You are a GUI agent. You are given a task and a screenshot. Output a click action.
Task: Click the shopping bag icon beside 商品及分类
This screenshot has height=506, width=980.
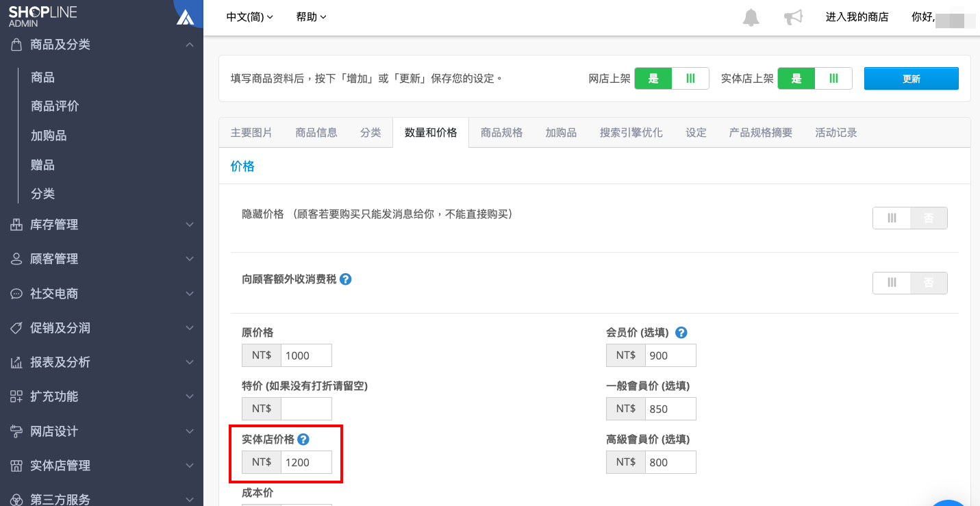16,45
